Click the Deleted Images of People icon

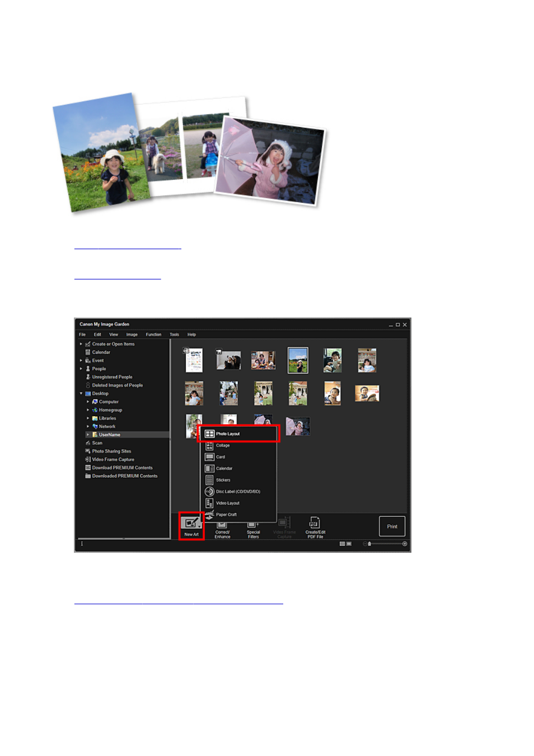tap(88, 385)
